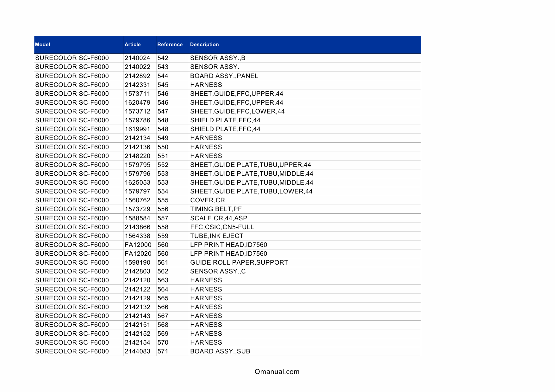Select article number 2148220
The width and height of the screenshot is (555, 392).
(x=137, y=156)
